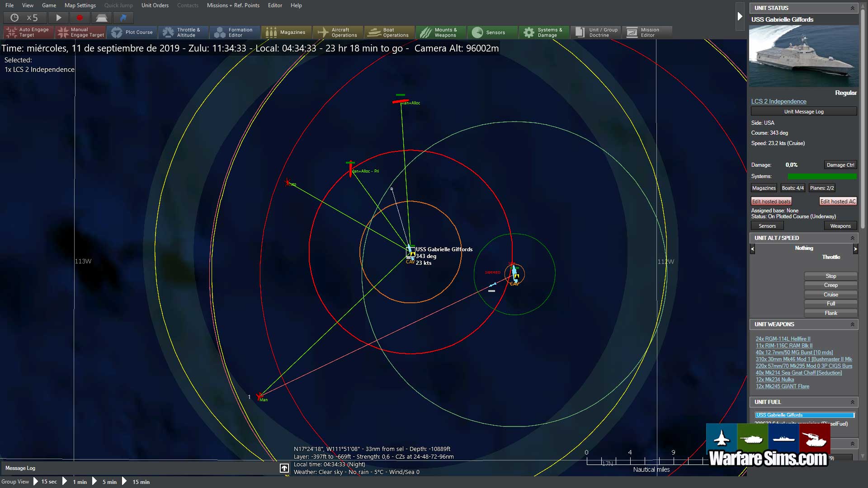Click the ship thumbnail image

coord(804,56)
